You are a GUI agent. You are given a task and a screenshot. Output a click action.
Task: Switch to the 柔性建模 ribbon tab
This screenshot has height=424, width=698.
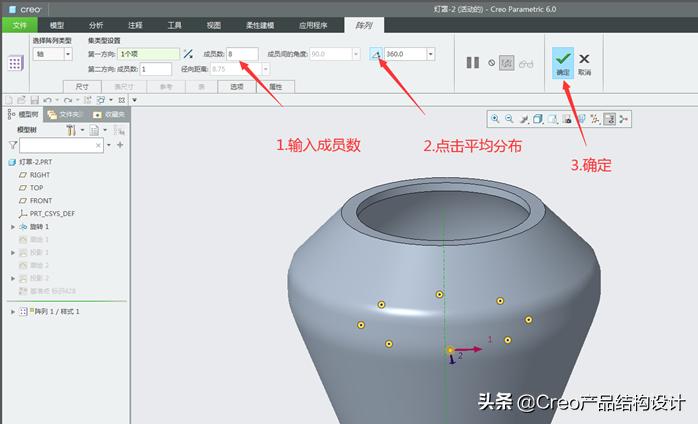260,25
